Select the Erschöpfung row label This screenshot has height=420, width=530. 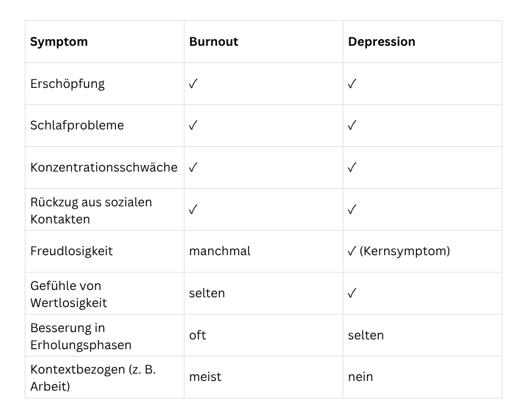click(x=67, y=84)
